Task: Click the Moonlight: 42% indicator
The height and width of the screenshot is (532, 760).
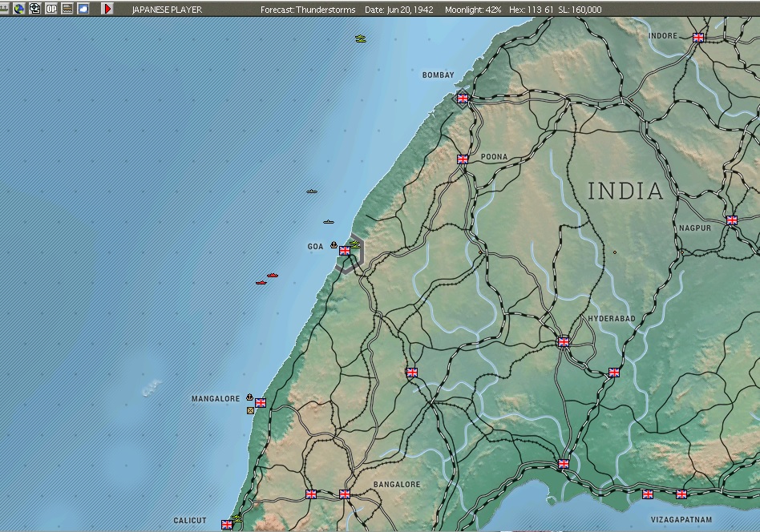Action: point(473,9)
